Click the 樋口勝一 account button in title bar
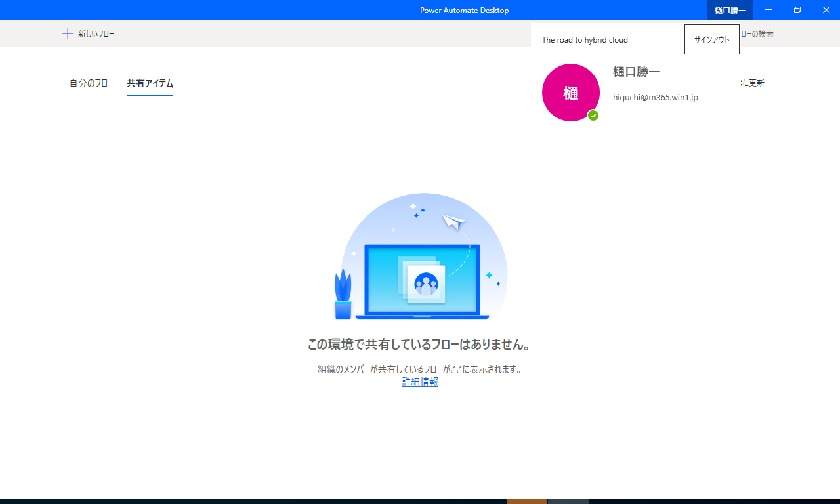The image size is (840, 504). tap(730, 10)
